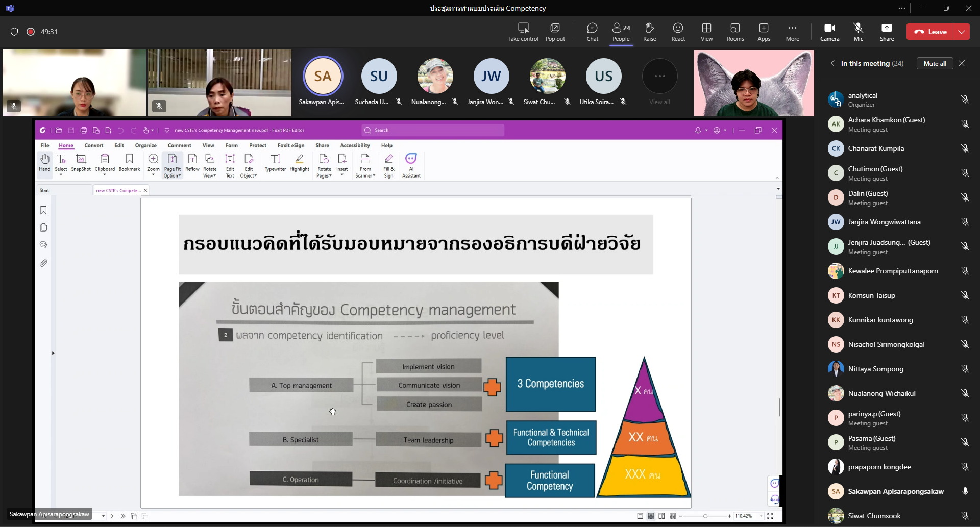980x527 pixels.
Task: Toggle the Camera on
Action: tap(829, 32)
